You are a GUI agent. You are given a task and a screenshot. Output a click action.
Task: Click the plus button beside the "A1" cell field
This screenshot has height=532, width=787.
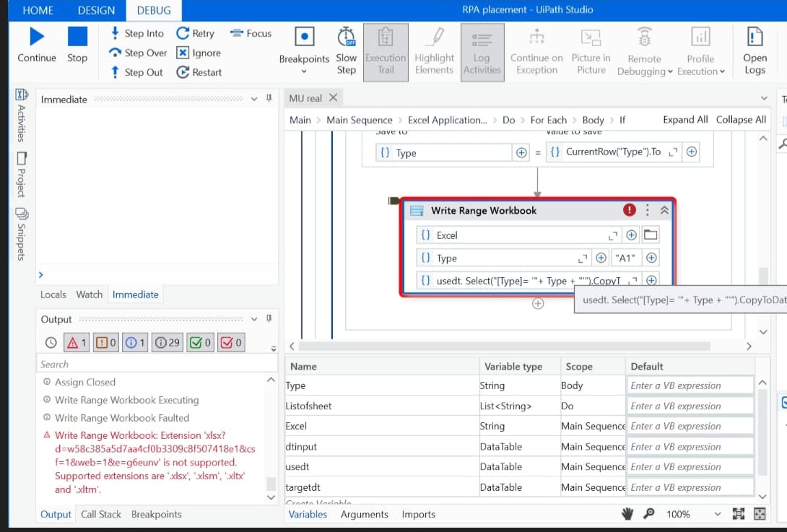tap(651, 258)
